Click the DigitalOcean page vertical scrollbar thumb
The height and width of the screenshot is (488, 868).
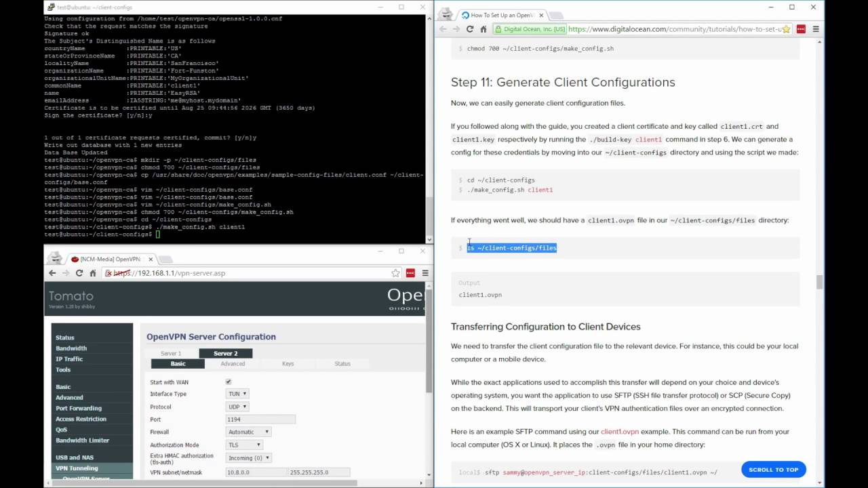820,283
